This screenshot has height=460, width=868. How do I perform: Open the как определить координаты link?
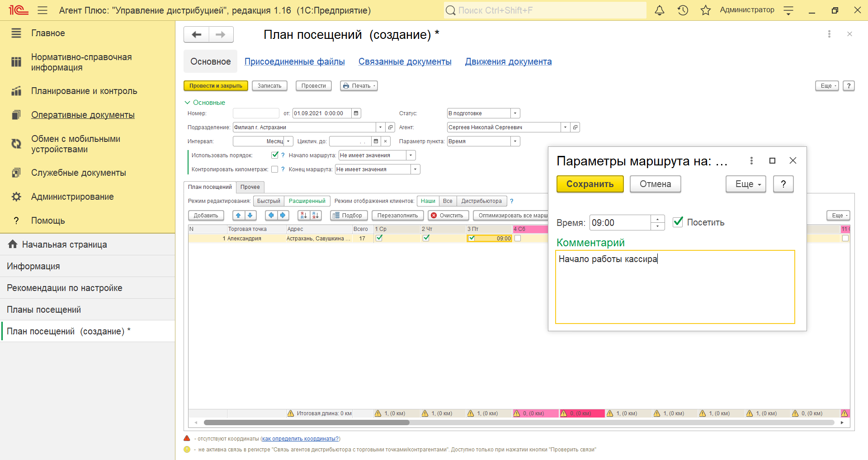pos(301,439)
